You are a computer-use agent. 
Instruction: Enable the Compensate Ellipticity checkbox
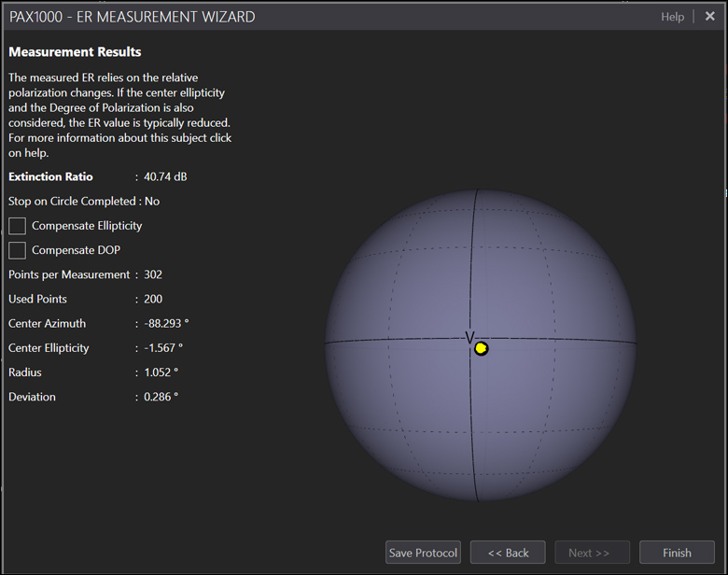tap(17, 226)
